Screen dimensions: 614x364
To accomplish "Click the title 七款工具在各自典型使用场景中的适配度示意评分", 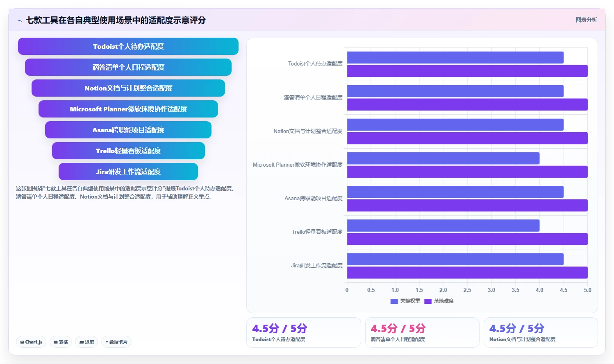I will click(x=116, y=20).
